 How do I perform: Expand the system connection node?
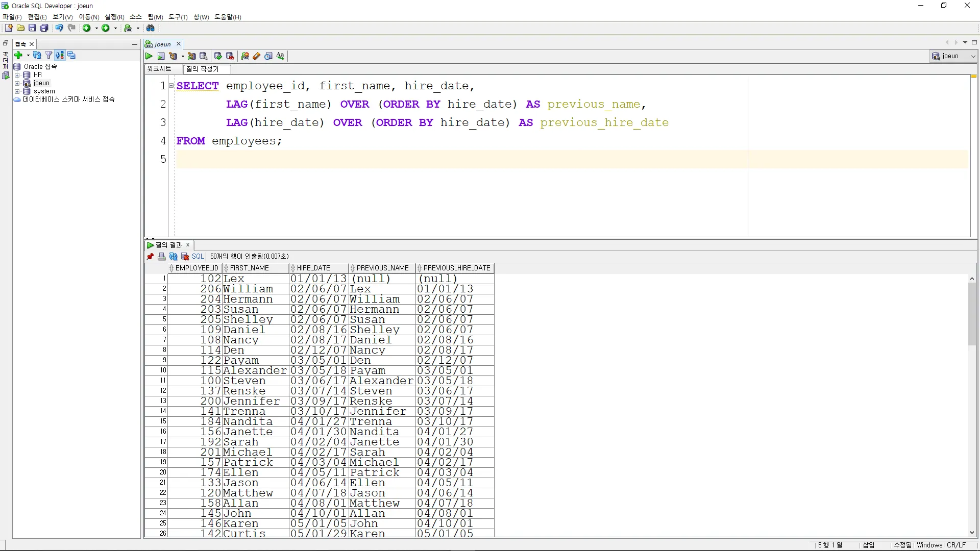pos(17,91)
